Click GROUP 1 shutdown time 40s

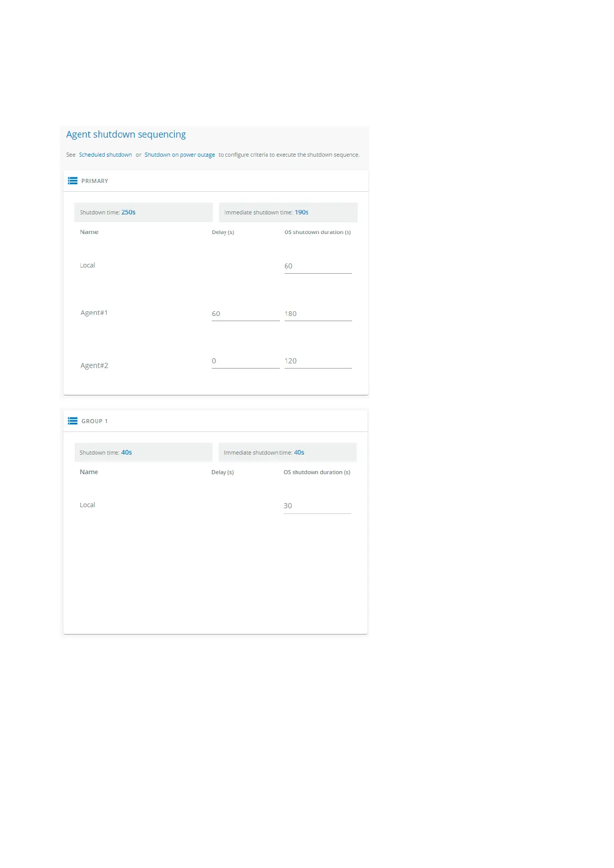pyautogui.click(x=126, y=453)
